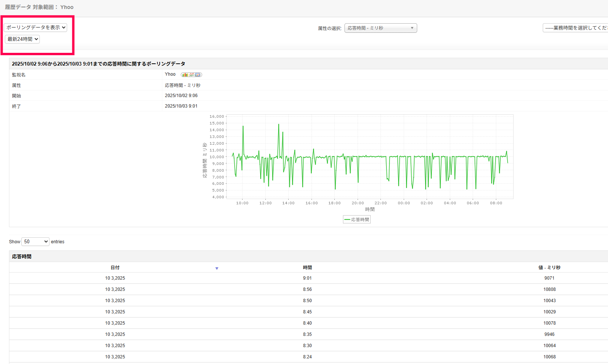The height and width of the screenshot is (364, 608).
Task: Click the response time graph plot area
Action: coord(370,157)
